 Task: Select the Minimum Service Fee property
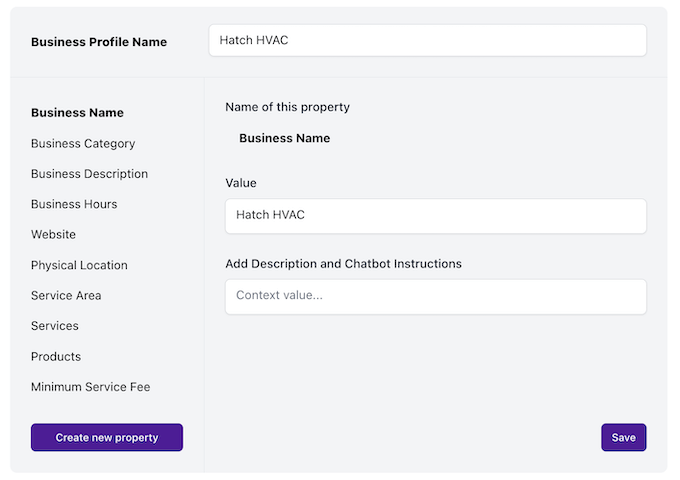click(x=90, y=387)
